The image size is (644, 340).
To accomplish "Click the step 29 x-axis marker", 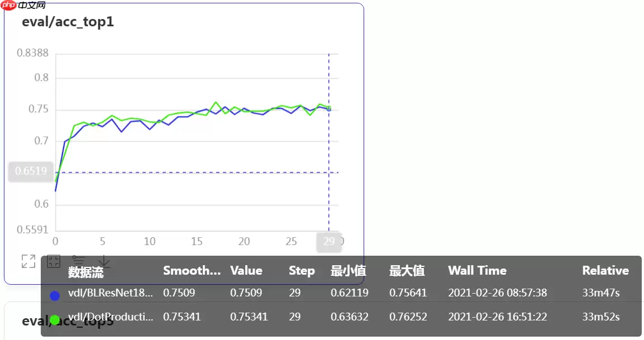I will [x=329, y=242].
